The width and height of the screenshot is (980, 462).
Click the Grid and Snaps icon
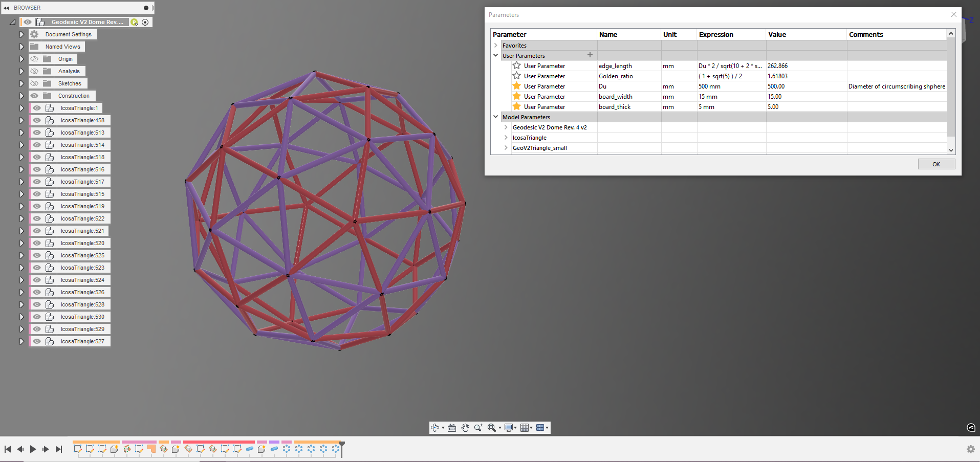coord(525,428)
